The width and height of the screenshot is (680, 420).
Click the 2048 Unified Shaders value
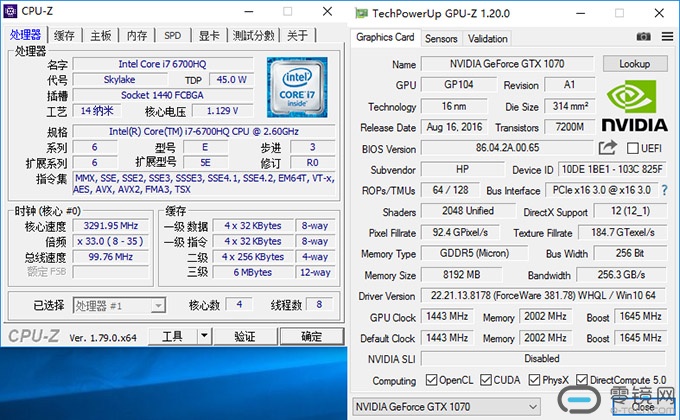[468, 211]
